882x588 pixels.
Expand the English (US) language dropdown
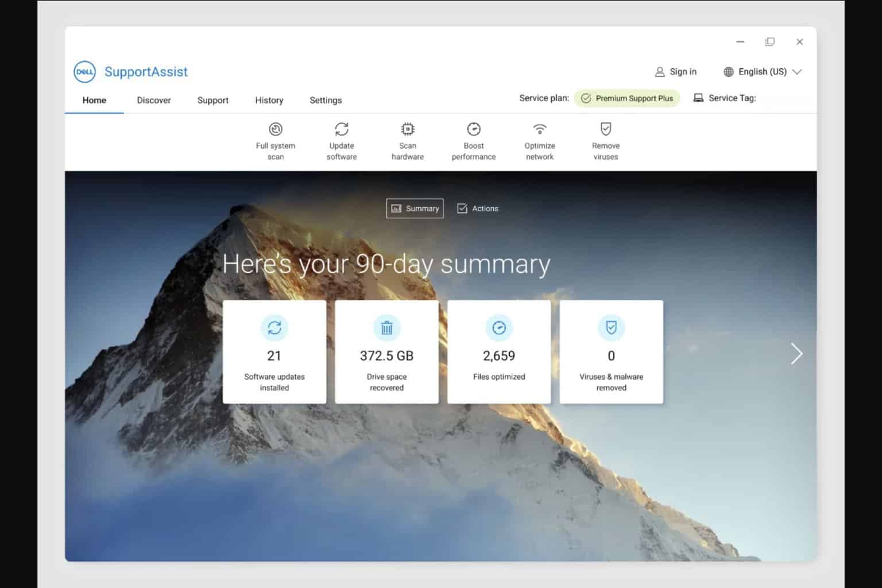(796, 72)
